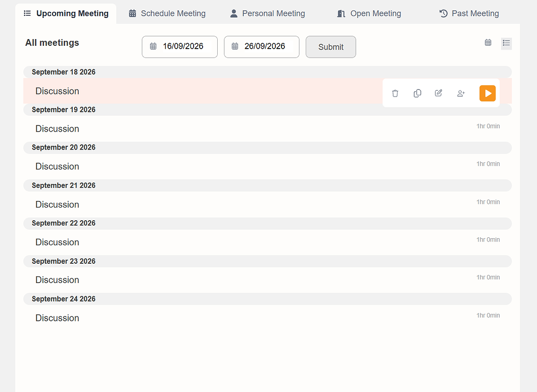Click the 26/09/2026 end date field
Viewport: 537px width, 392px height.
[262, 47]
